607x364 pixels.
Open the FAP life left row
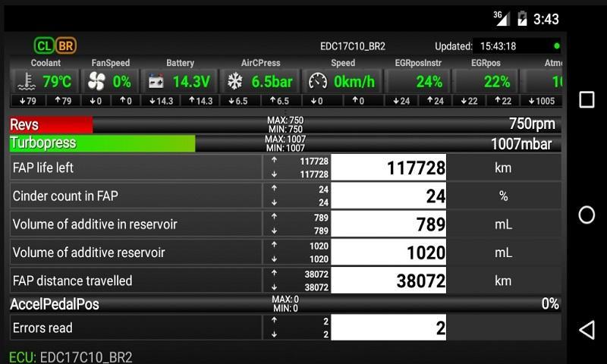286,167
